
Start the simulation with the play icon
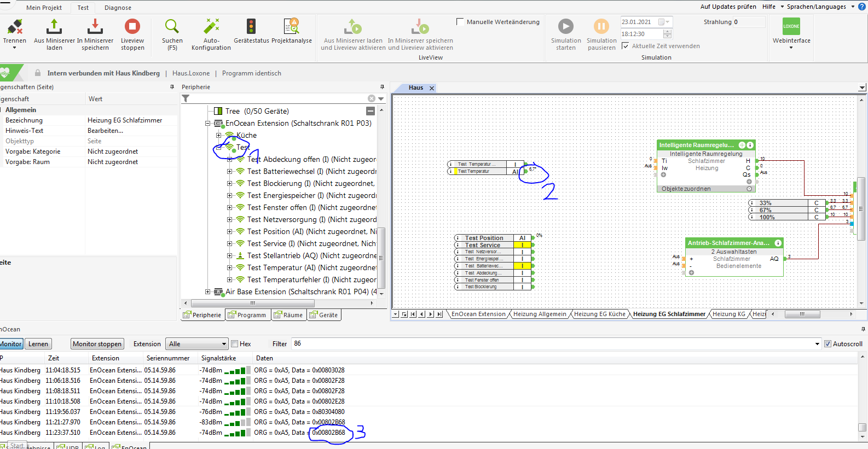[x=565, y=27]
